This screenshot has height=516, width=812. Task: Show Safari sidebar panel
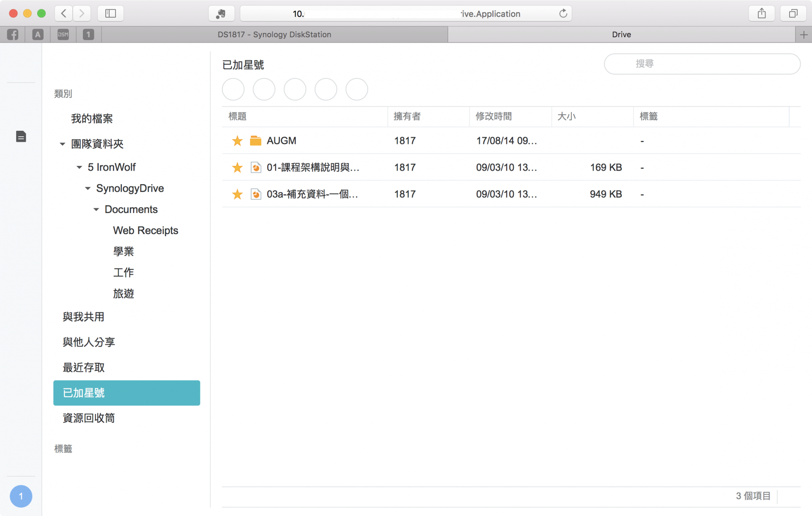pyautogui.click(x=110, y=14)
